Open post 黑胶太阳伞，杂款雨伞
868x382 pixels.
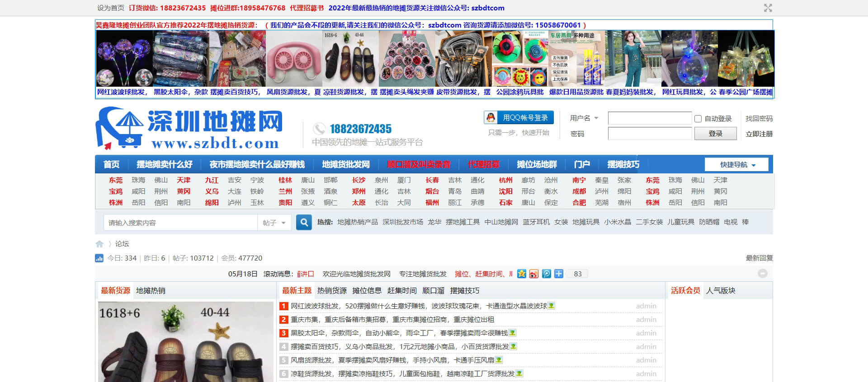coord(399,333)
